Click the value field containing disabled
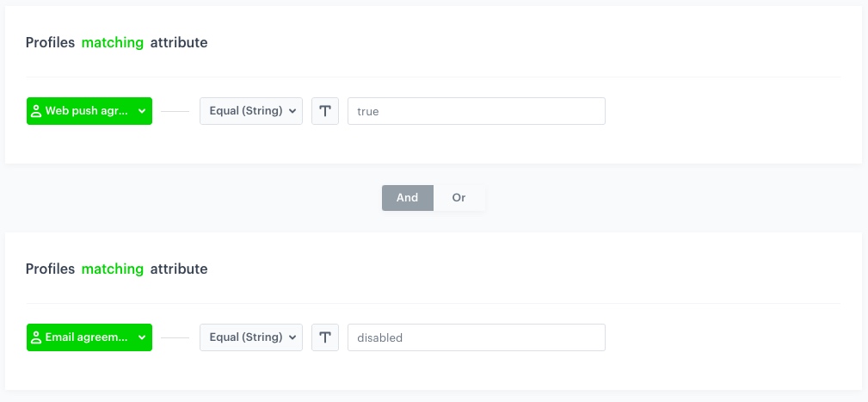868x402 pixels. (x=477, y=337)
